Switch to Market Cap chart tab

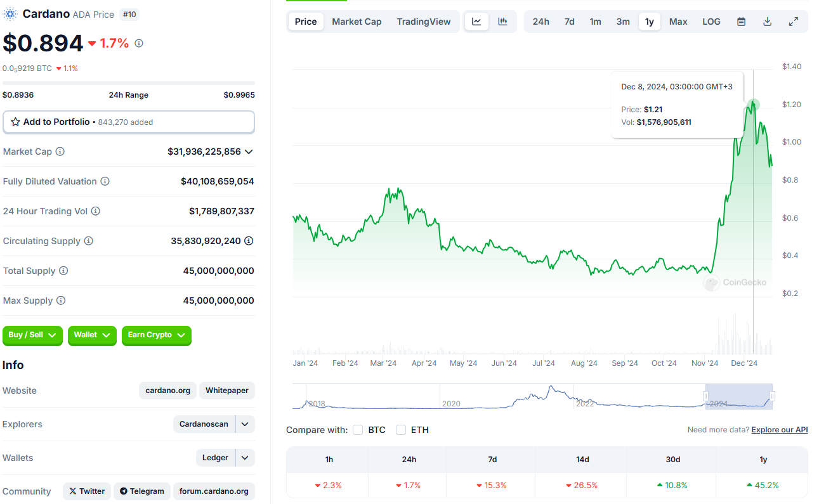click(357, 22)
